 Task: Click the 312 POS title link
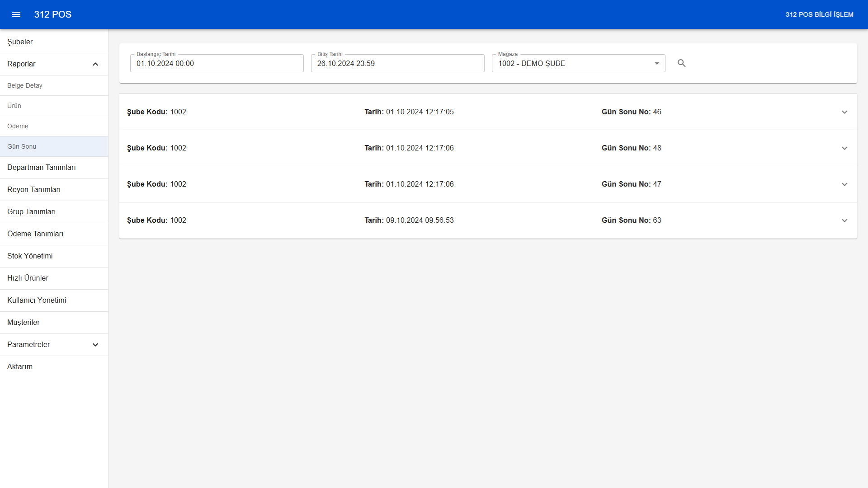pyautogui.click(x=53, y=14)
